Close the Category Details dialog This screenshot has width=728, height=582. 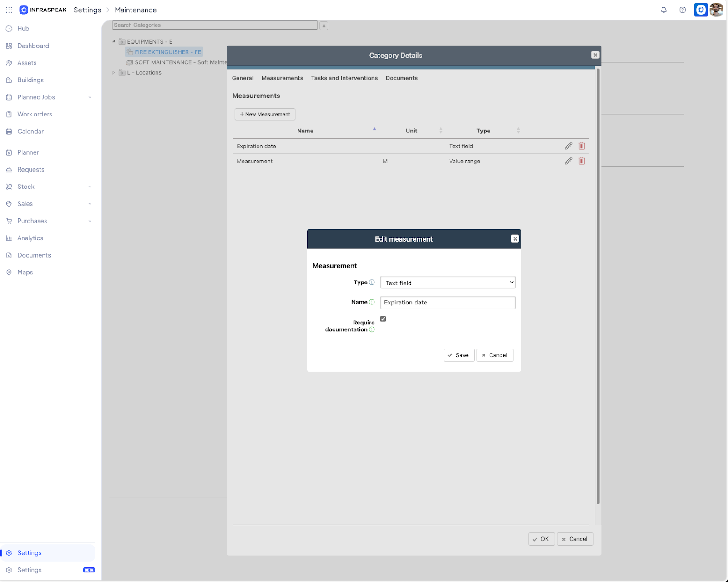tap(595, 55)
